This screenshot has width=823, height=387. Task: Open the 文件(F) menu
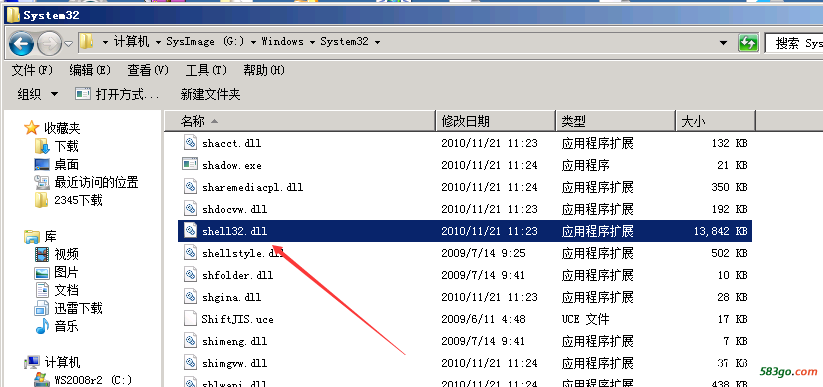click(32, 70)
